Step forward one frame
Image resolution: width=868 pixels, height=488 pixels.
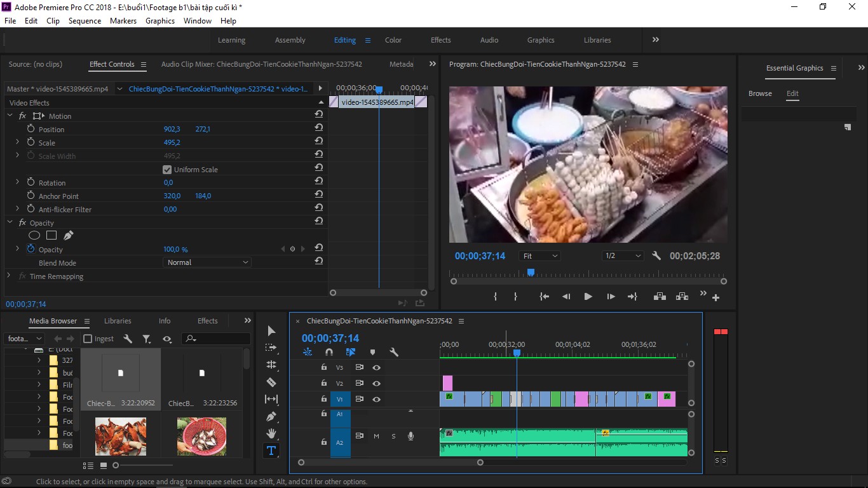point(611,297)
